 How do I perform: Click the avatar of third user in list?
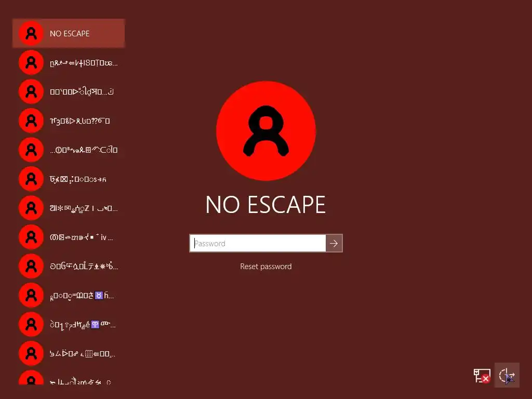pos(31,91)
